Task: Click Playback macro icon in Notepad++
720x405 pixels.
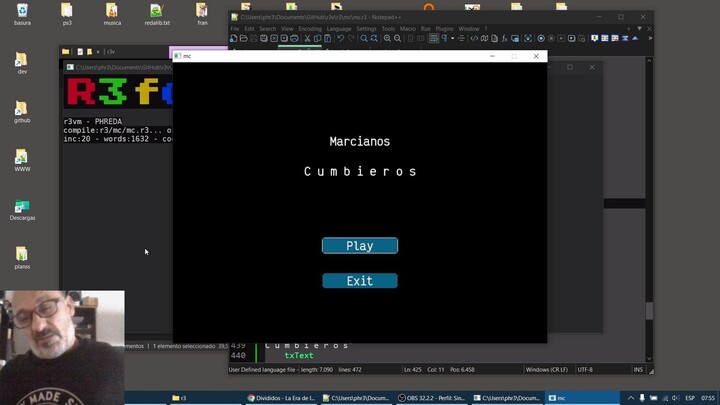Action: [561, 39]
